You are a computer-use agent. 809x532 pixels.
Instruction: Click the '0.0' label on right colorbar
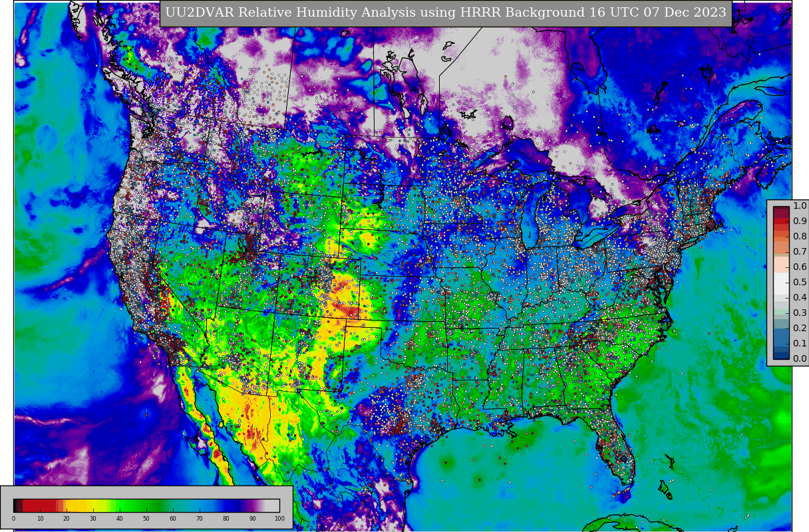point(800,358)
